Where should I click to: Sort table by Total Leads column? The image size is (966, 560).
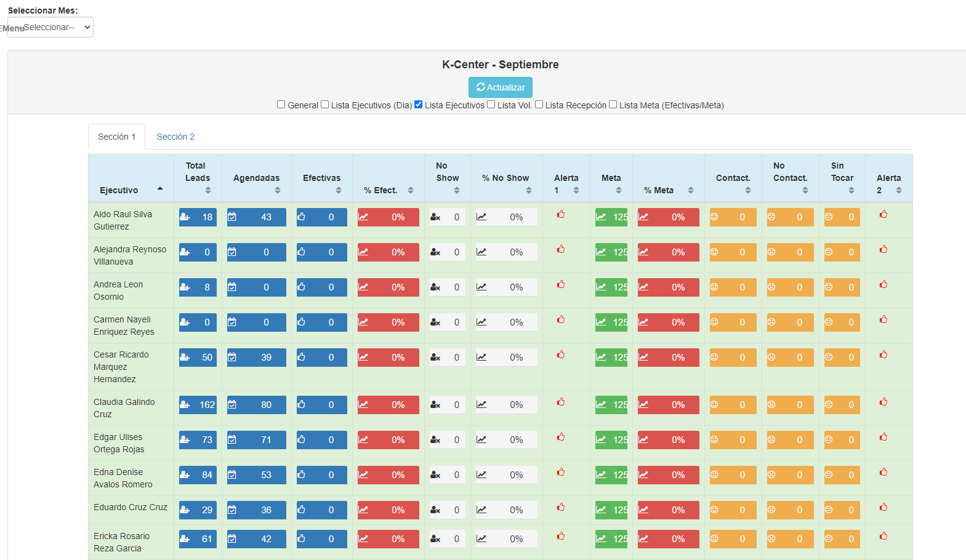pos(198,178)
